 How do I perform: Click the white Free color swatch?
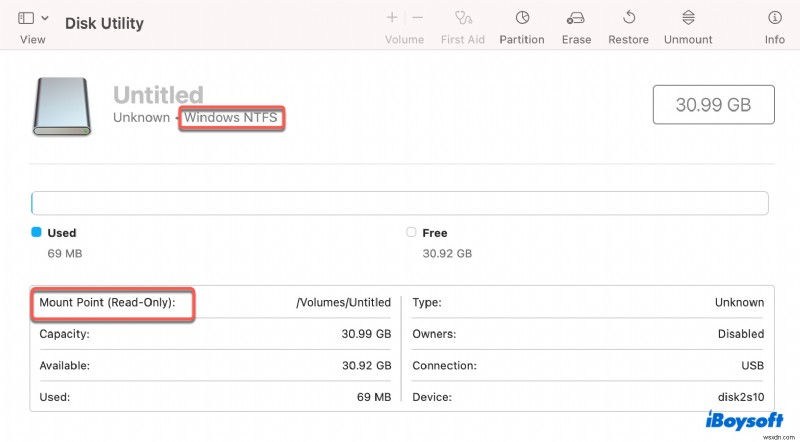point(411,232)
